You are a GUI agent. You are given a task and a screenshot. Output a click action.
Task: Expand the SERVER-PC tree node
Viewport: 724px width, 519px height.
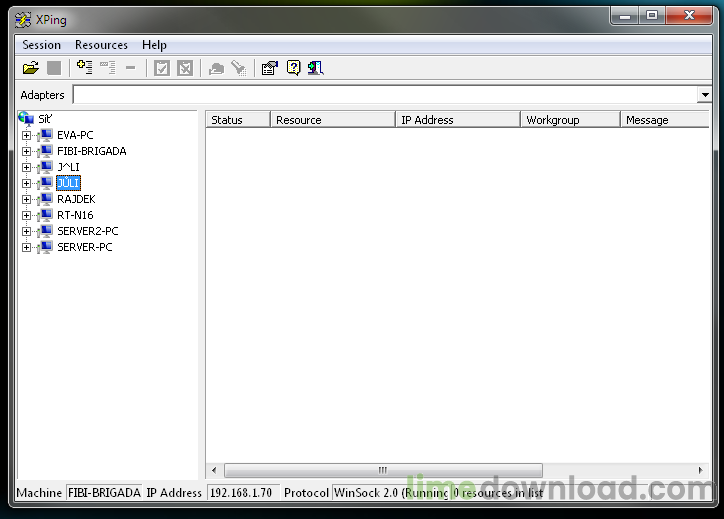click(x=26, y=247)
